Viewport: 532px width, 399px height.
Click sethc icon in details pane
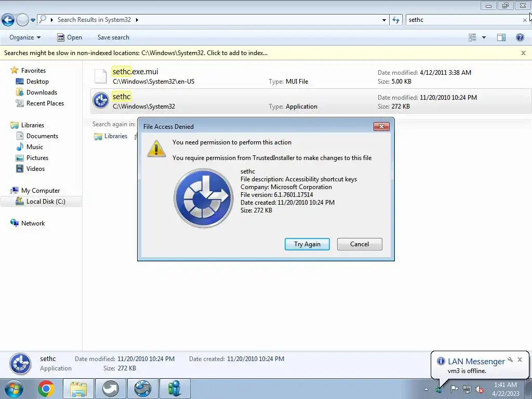(x=20, y=364)
